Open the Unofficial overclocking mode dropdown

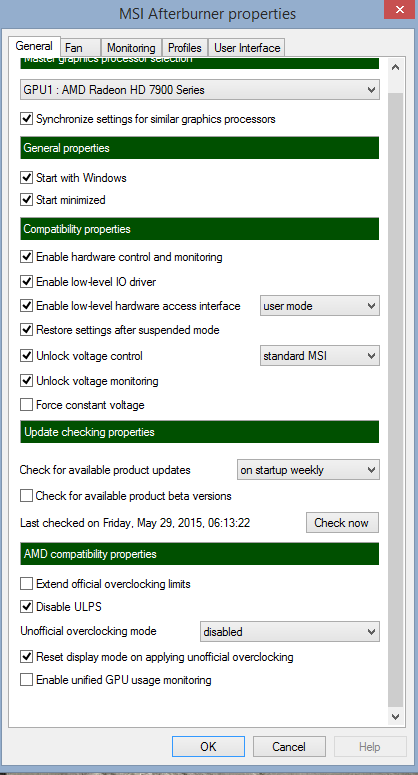[x=290, y=632]
